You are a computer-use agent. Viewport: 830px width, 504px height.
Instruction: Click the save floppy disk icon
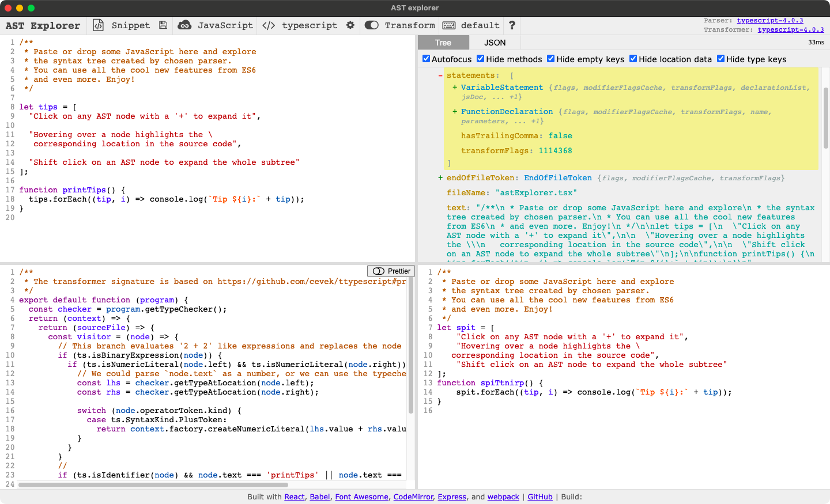[163, 25]
